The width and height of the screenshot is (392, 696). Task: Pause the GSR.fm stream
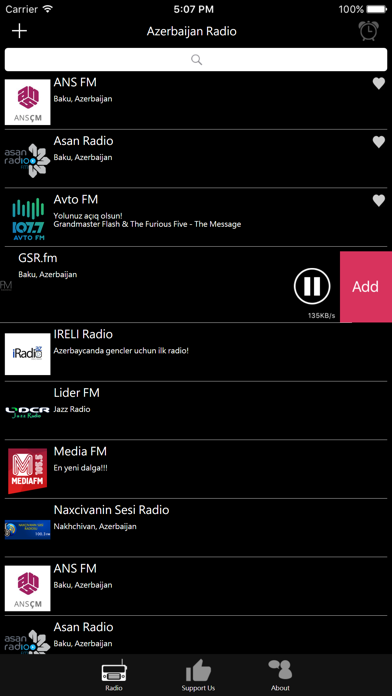point(312,286)
